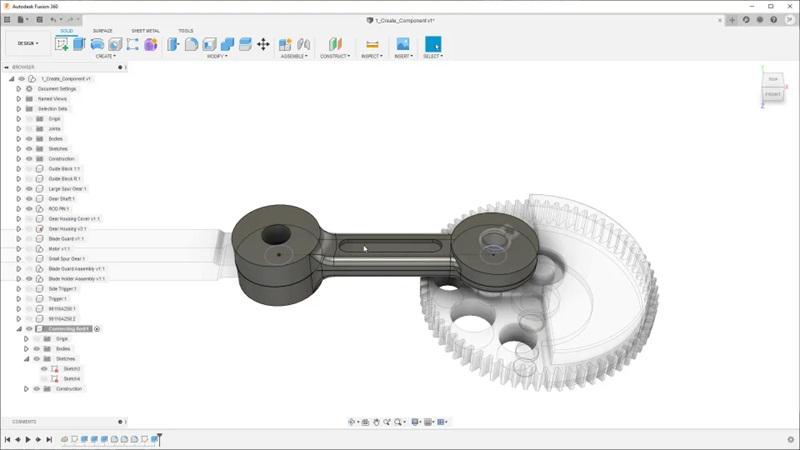Expand the Document Settings node
Image resolution: width=800 pixels, height=450 pixels.
point(18,89)
